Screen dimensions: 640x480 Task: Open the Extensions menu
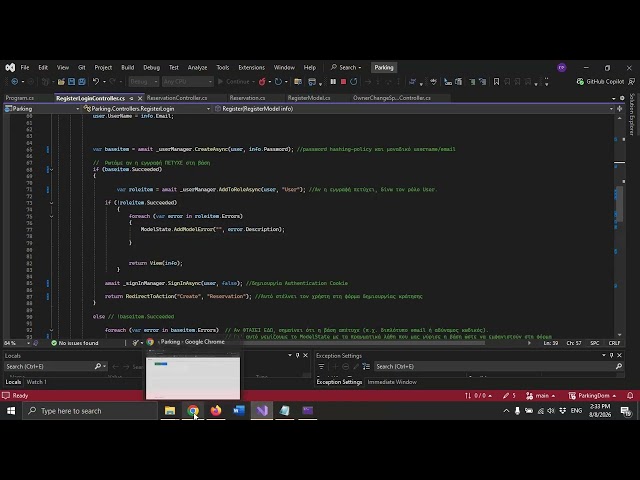coord(251,67)
